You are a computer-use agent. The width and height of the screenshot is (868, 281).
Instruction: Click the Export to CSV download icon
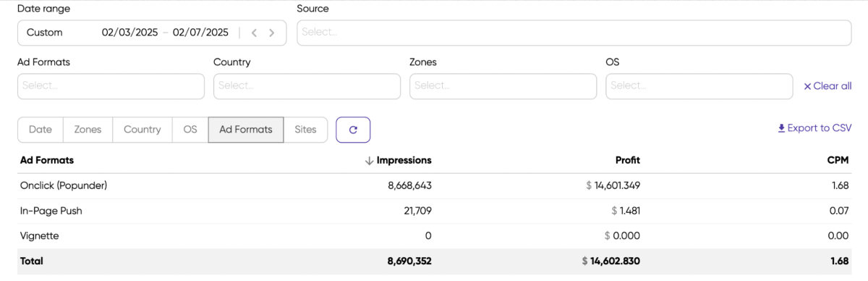pyautogui.click(x=781, y=128)
